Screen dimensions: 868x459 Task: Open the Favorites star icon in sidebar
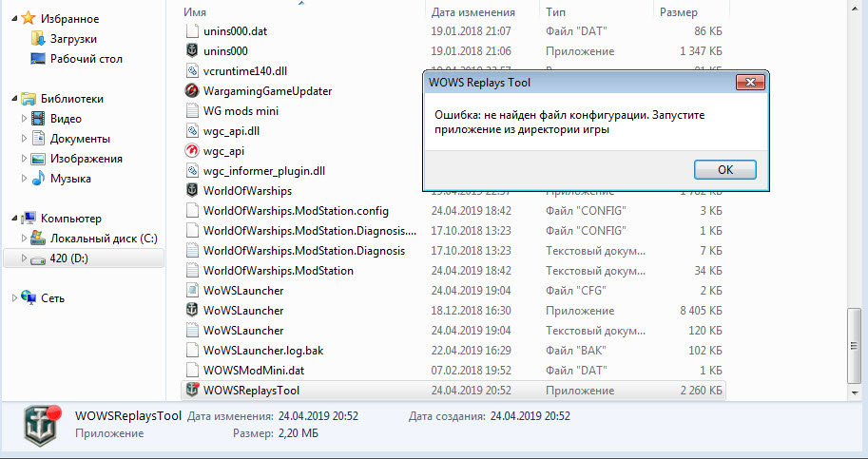pyautogui.click(x=29, y=19)
